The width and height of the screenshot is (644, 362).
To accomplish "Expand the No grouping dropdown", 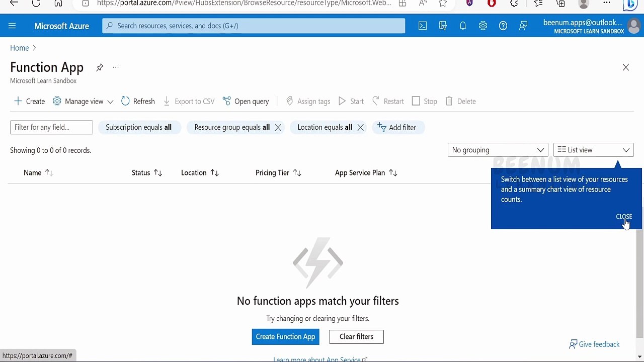I will click(498, 150).
